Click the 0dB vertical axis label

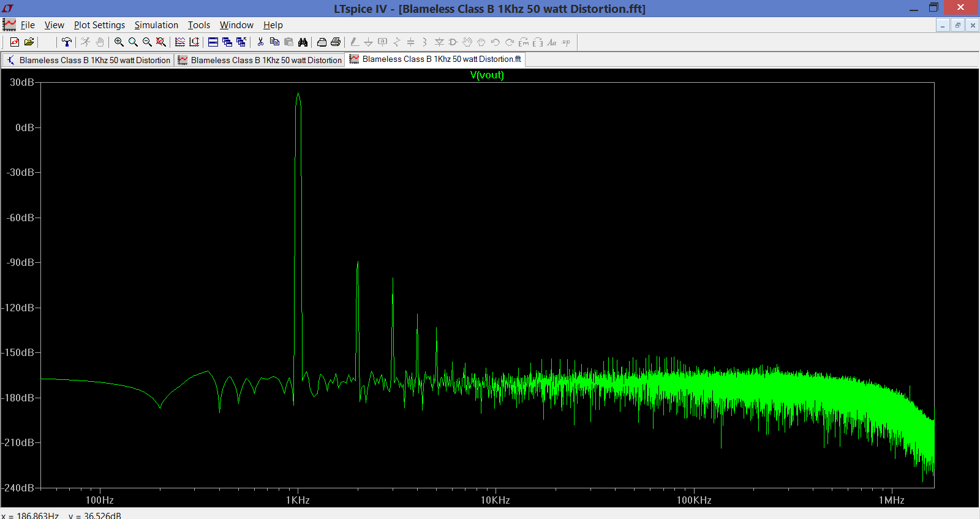click(24, 127)
